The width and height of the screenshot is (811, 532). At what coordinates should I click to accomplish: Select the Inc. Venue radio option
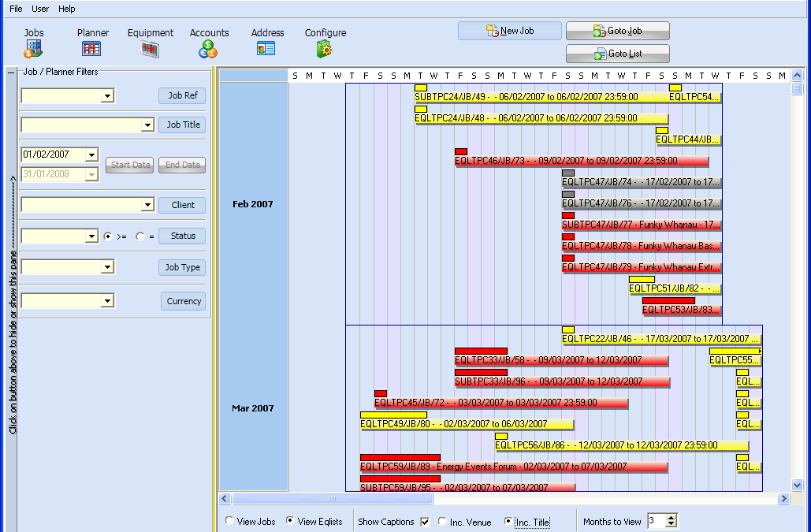[x=442, y=521]
